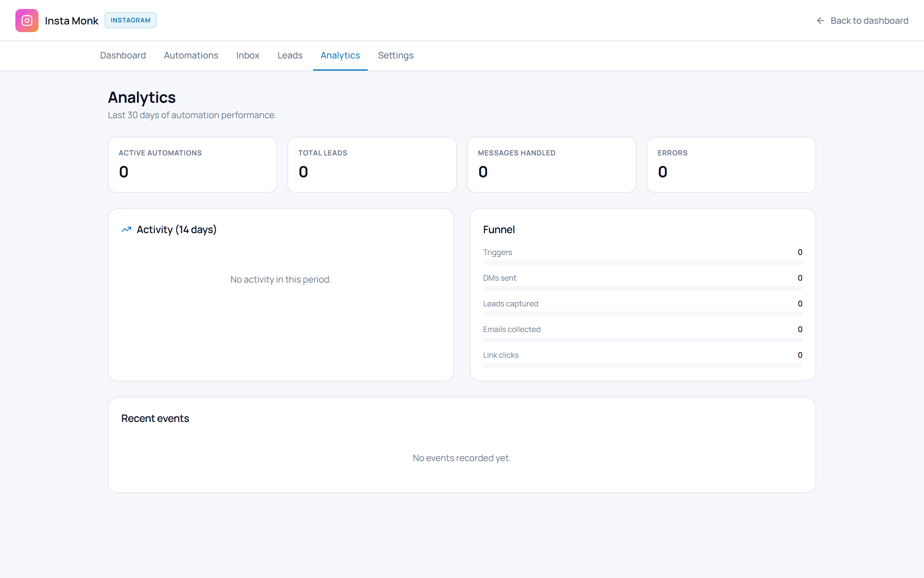924x578 pixels.
Task: Open the Settings tab
Action: tap(396, 56)
